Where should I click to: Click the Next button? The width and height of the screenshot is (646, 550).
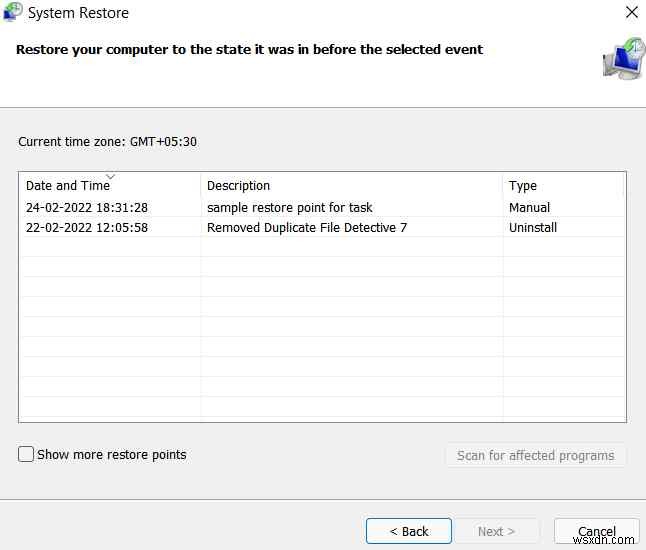(x=496, y=531)
